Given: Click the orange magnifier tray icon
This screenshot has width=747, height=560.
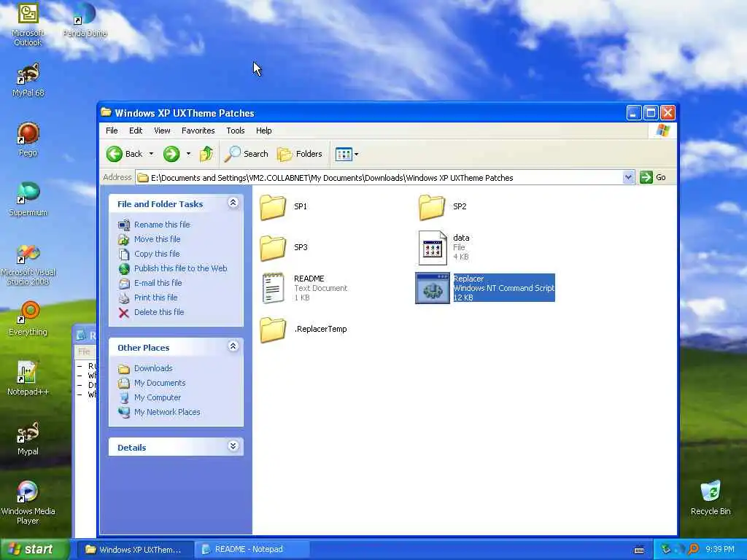Looking at the screenshot, I should 694,550.
